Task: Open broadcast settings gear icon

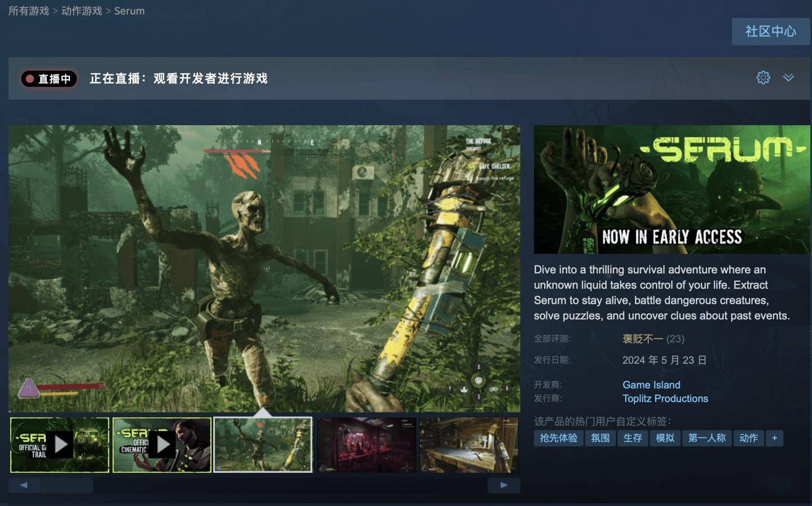Action: [x=763, y=78]
